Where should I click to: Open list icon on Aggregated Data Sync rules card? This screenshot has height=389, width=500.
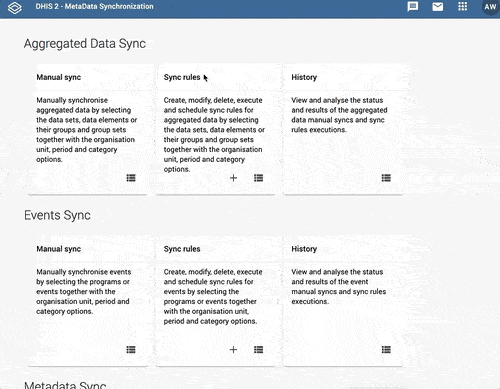(x=258, y=178)
